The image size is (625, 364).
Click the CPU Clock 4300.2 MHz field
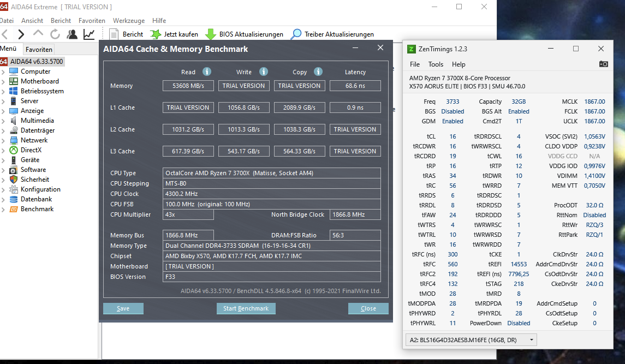pyautogui.click(x=271, y=194)
